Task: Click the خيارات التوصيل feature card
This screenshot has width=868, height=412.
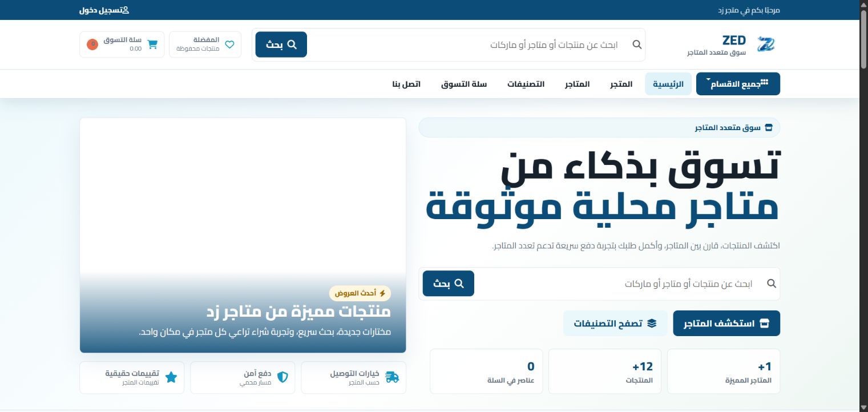Action: tap(354, 377)
